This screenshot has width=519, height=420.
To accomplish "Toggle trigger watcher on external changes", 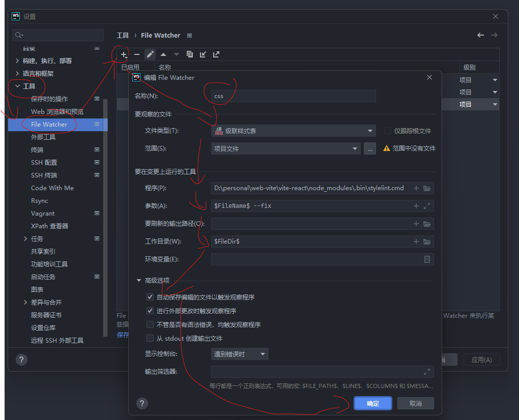I will click(150, 311).
